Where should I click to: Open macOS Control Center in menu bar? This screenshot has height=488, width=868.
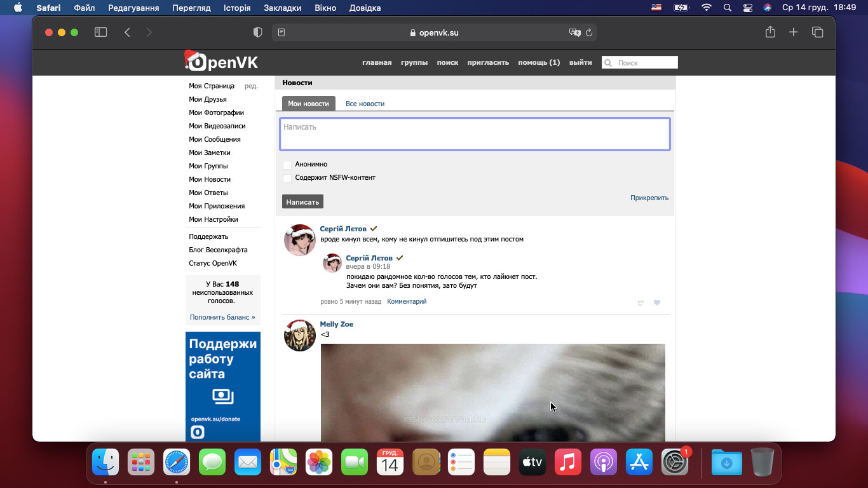coord(747,8)
